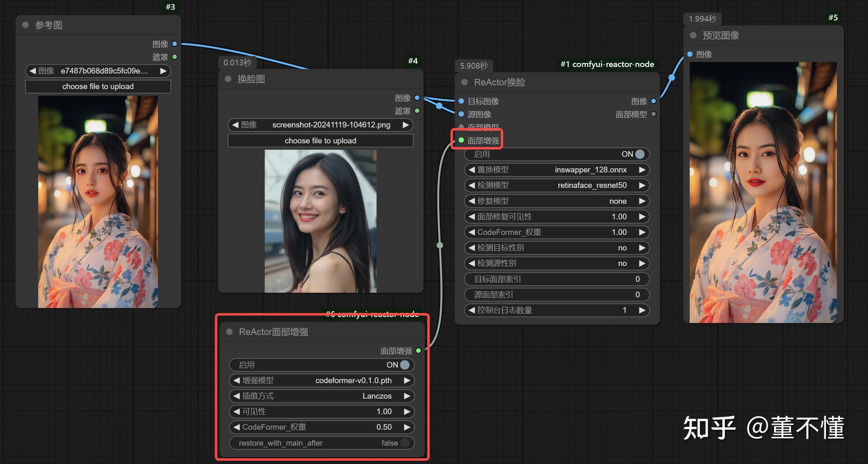Click the highlighted 面部增强 input port on ReActor换脸

[x=461, y=140]
